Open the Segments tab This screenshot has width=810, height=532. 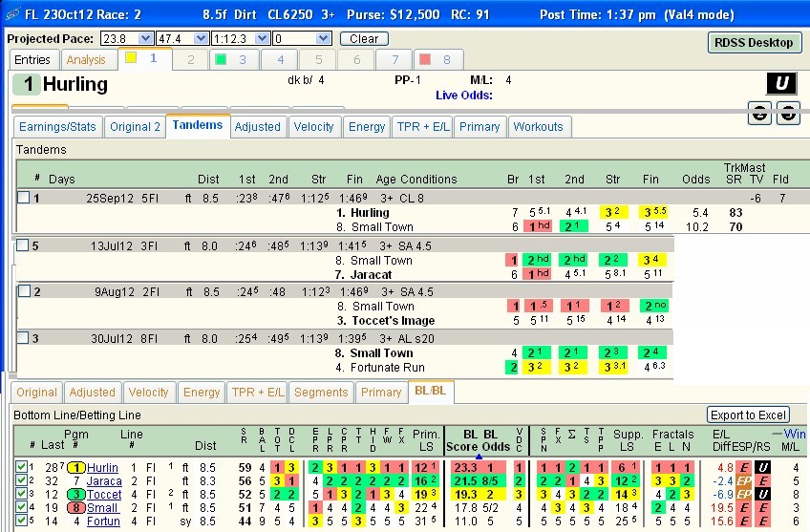[x=321, y=393]
